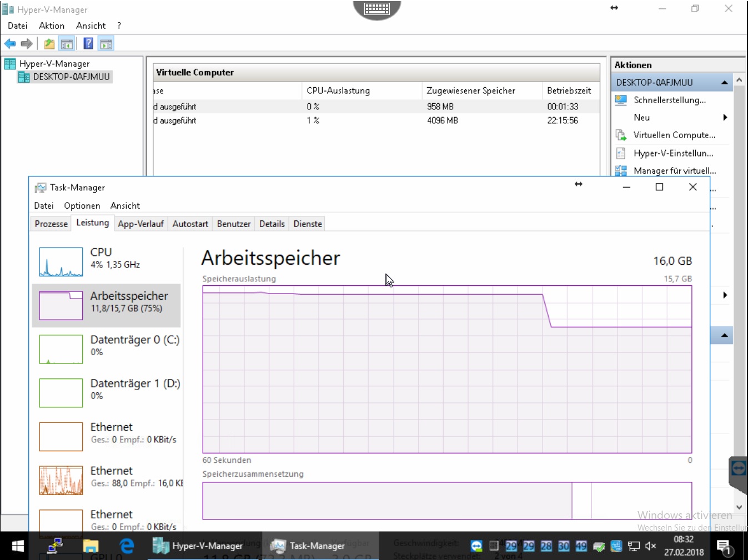Screen dimensions: 748x560
Task: Switch to the Dienste tab
Action: (308, 224)
